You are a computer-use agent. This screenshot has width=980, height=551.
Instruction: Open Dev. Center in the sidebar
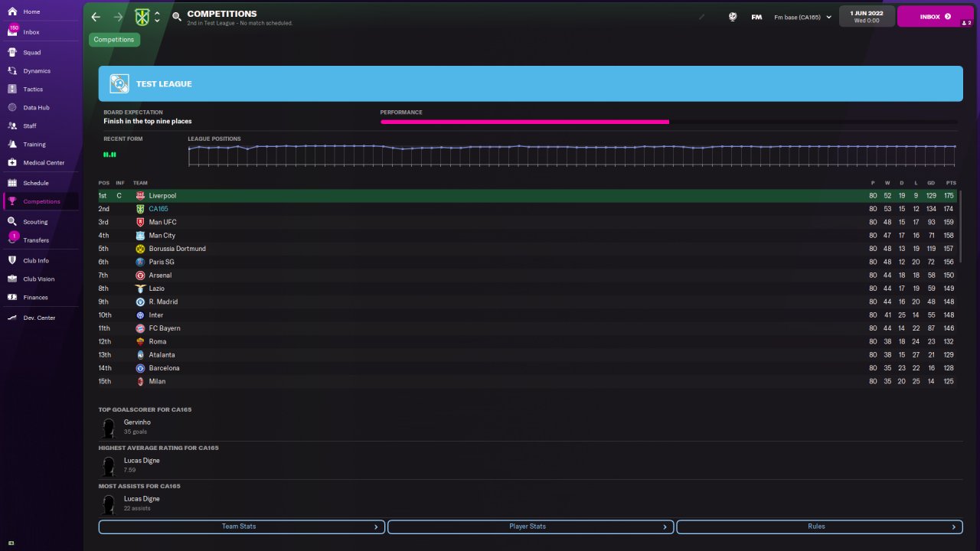(39, 318)
